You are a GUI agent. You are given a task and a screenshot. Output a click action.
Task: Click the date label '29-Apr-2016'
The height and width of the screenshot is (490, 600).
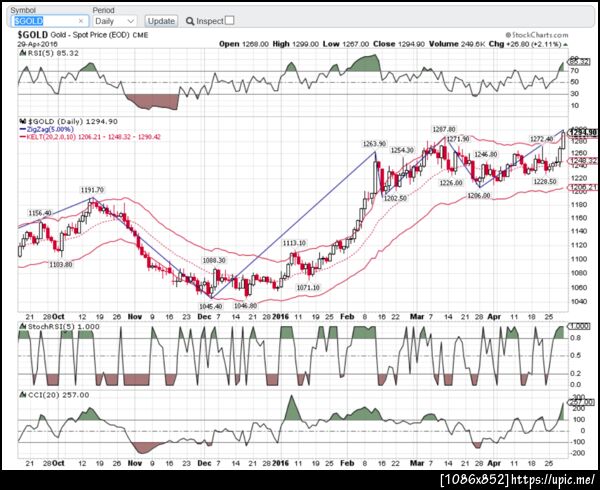(x=37, y=44)
